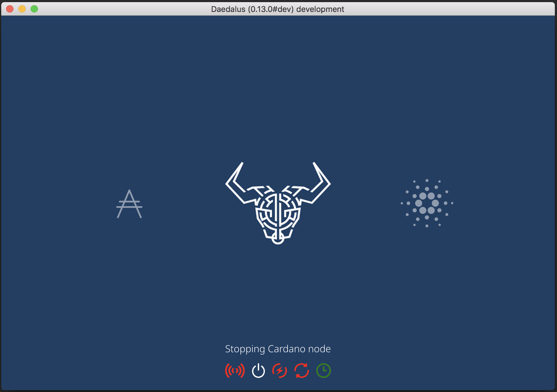The image size is (557, 392).
Task: Click the Daedalus bull maze logo
Action: point(278,203)
